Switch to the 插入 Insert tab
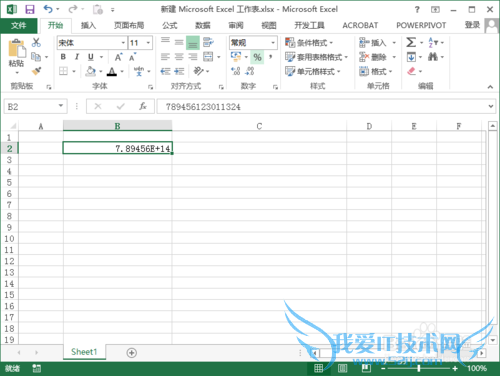The width and height of the screenshot is (500, 376). point(88,25)
